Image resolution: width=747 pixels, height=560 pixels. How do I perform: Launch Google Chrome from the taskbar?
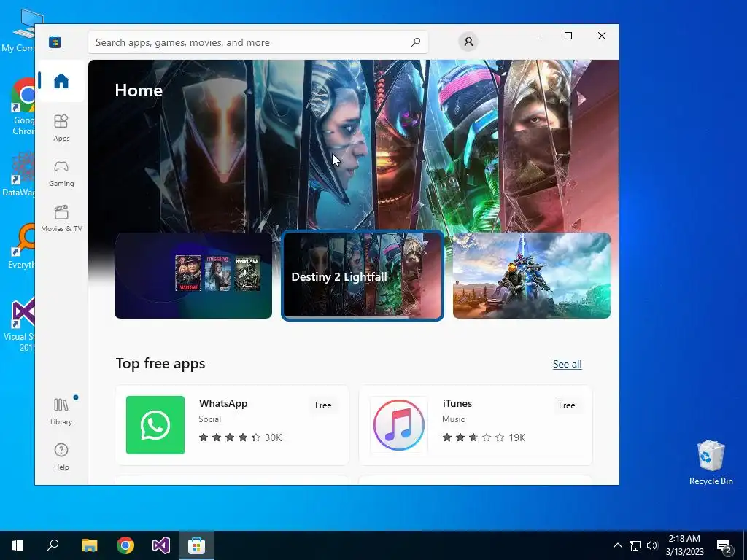125,545
